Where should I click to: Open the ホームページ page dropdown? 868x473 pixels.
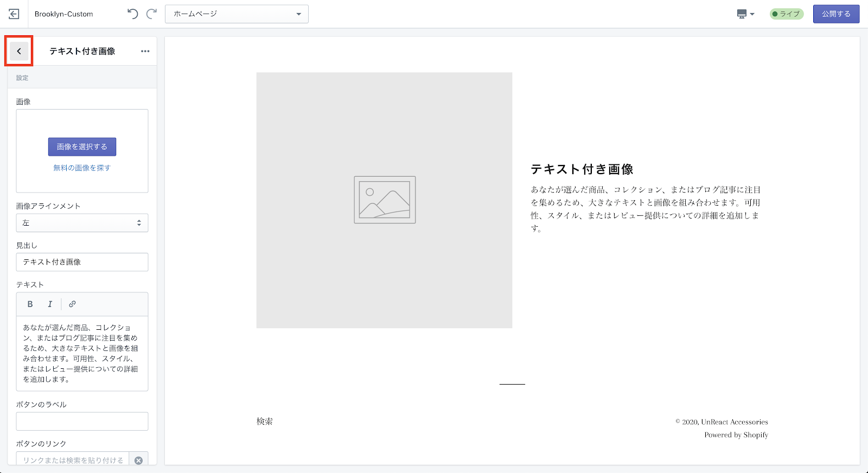(237, 14)
